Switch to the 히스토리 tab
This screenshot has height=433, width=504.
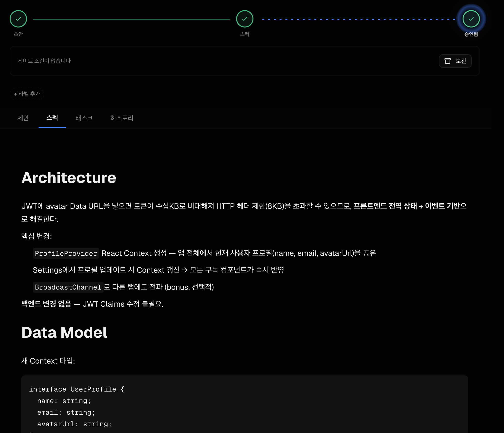point(122,118)
